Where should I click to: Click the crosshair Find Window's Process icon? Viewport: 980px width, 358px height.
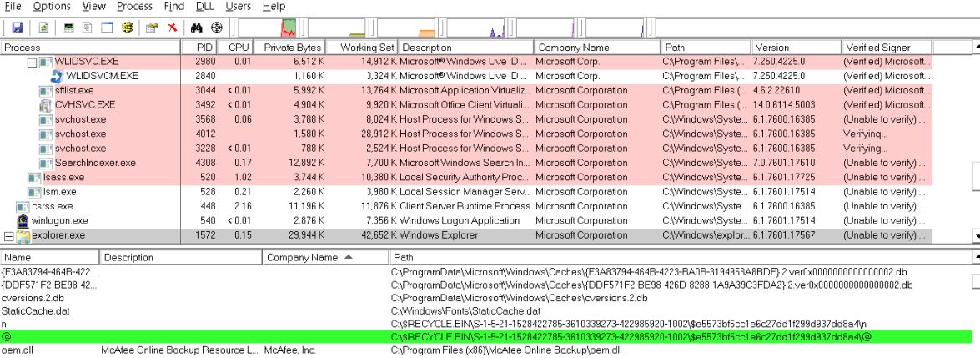215,28
